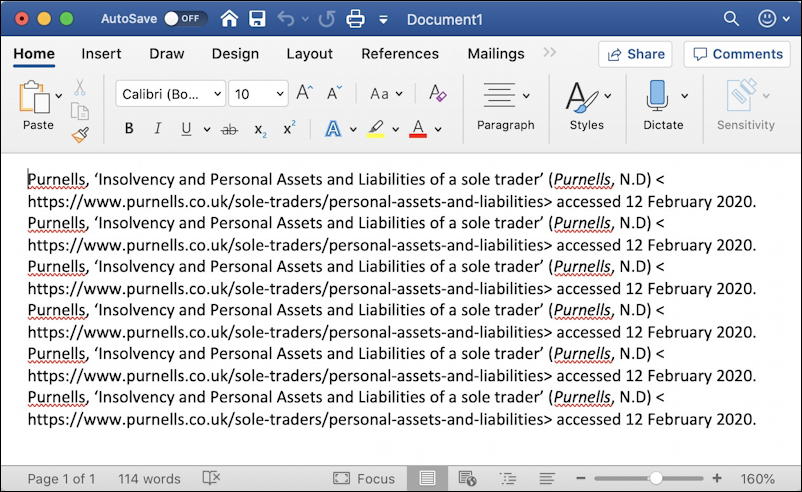Switch to the Insert tab
This screenshot has width=802, height=492.
pos(101,54)
